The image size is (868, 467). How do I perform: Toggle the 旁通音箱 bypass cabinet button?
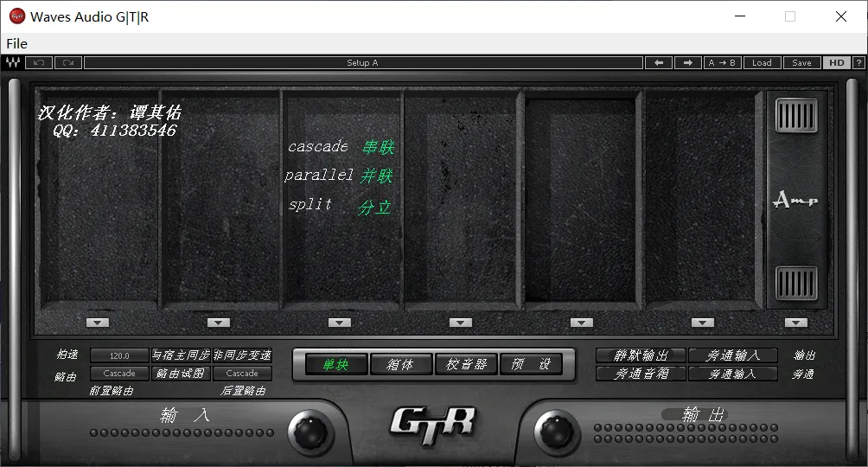click(x=641, y=374)
